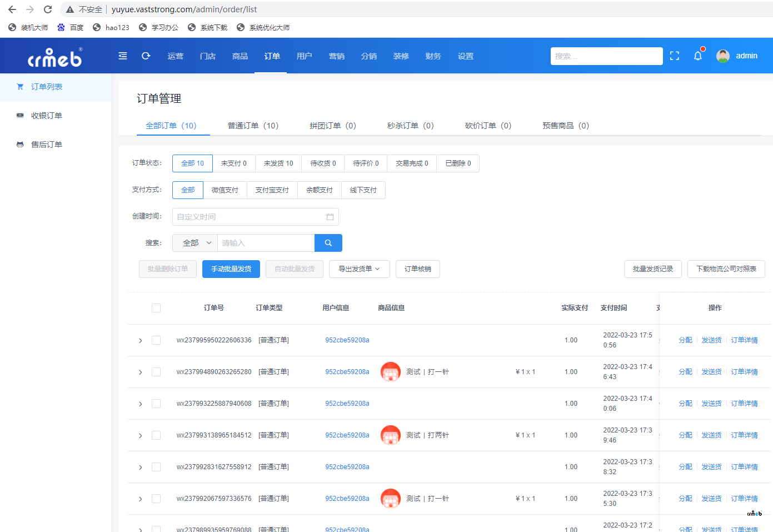
Task: Expand row of order wx237993225887940608
Action: point(140,404)
